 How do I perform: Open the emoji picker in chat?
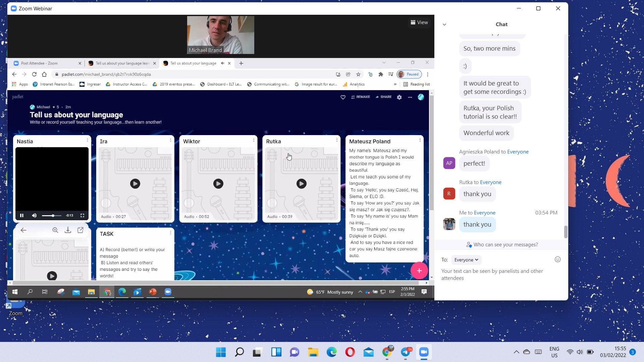[x=557, y=259]
